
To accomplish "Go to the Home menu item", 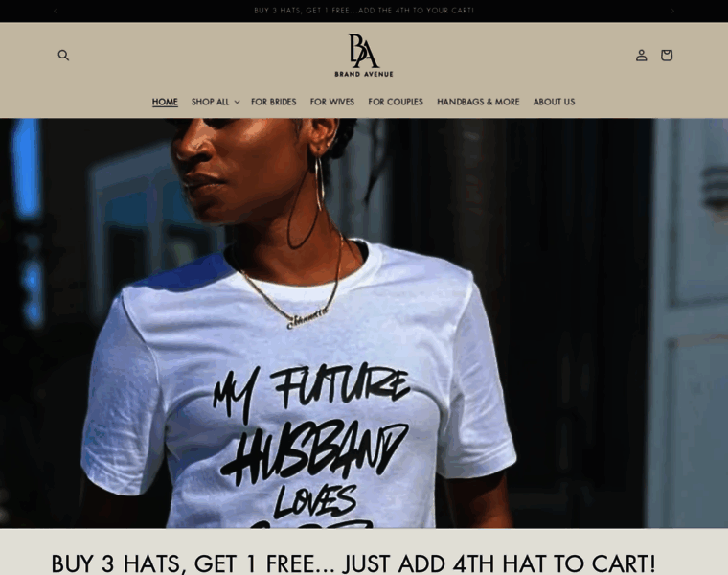I will click(165, 102).
